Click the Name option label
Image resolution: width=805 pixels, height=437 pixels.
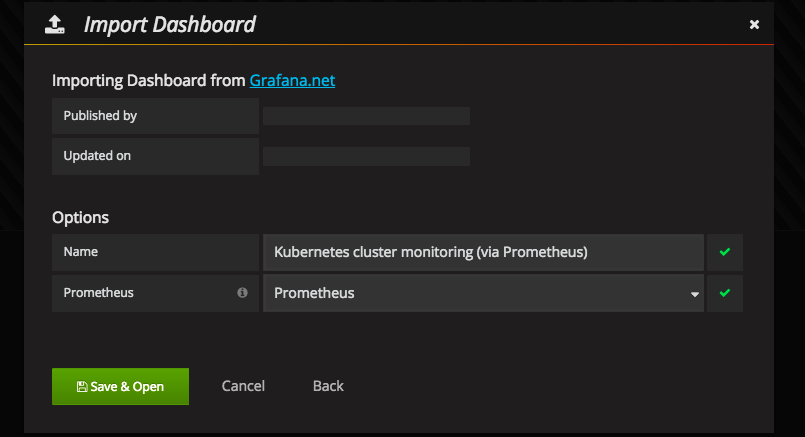click(80, 252)
